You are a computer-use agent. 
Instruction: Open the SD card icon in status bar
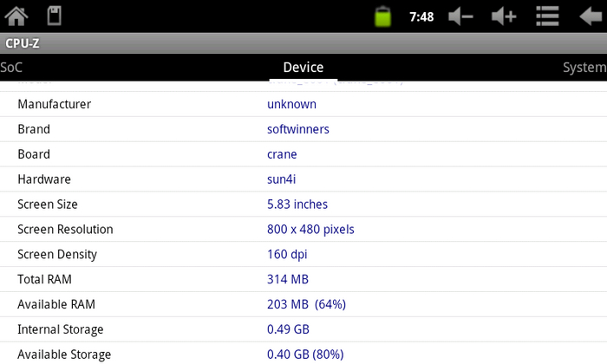(x=54, y=16)
